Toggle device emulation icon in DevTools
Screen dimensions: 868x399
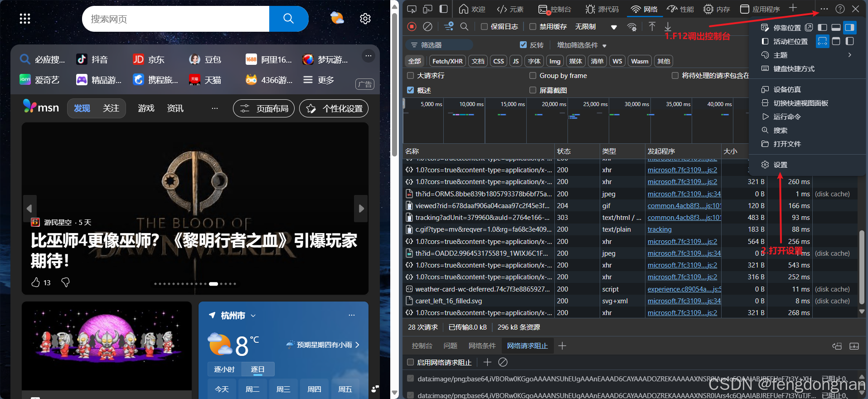(x=427, y=9)
